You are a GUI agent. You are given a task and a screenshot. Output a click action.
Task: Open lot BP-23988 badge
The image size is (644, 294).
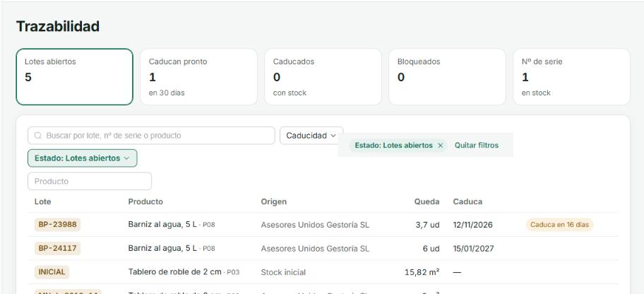click(57, 225)
